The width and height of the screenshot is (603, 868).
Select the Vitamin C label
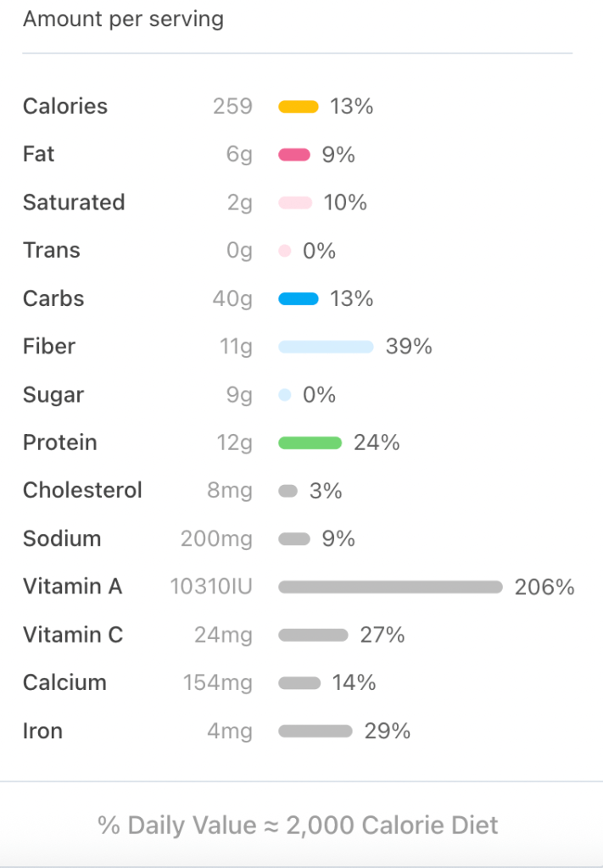pyautogui.click(x=73, y=635)
